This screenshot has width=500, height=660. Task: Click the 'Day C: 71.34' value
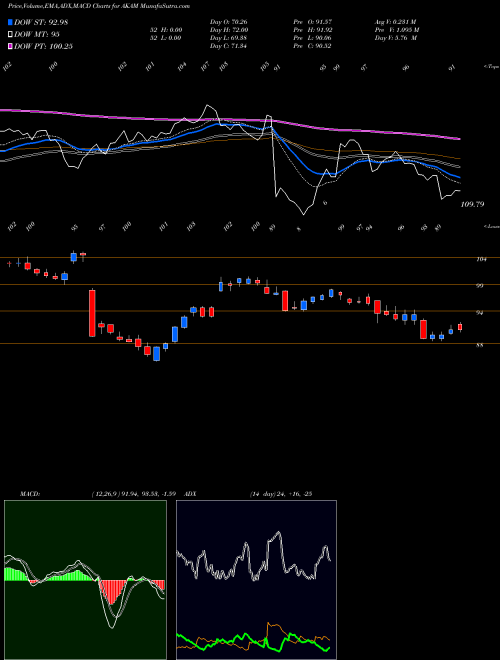point(228,46)
